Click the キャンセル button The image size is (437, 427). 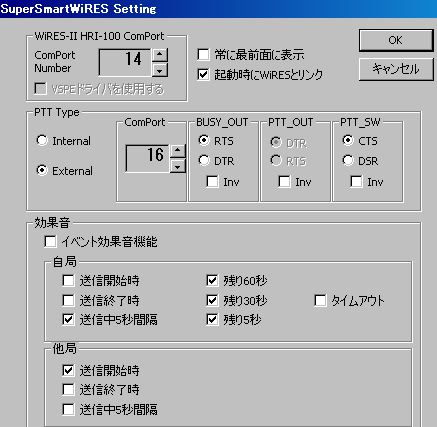coord(396,69)
